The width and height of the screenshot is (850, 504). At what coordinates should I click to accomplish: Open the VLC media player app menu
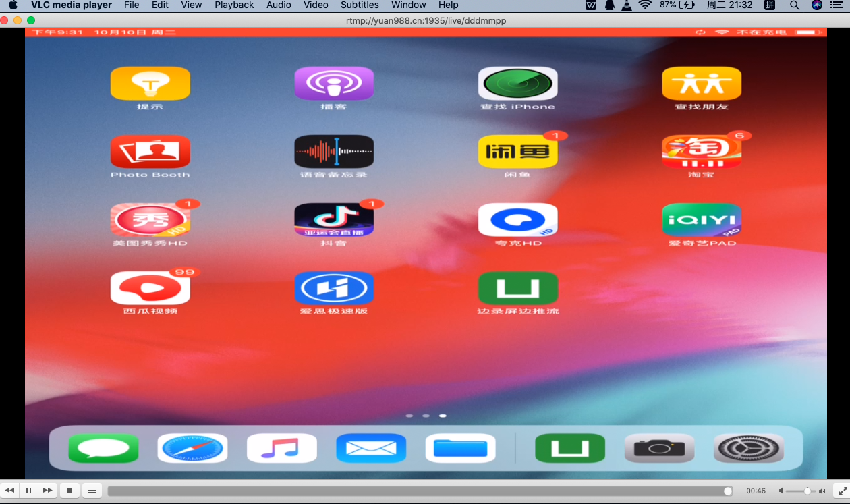(72, 5)
